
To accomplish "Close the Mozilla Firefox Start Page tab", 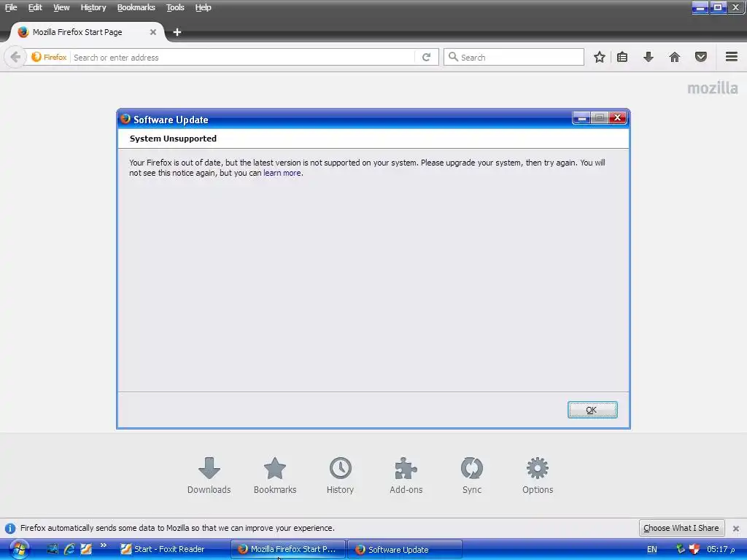I will pos(153,32).
